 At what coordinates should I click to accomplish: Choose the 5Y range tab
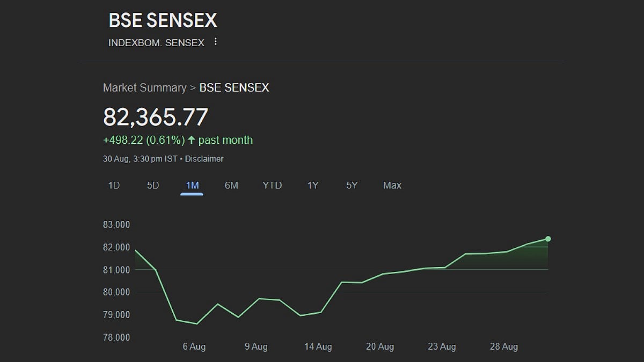[352, 186]
